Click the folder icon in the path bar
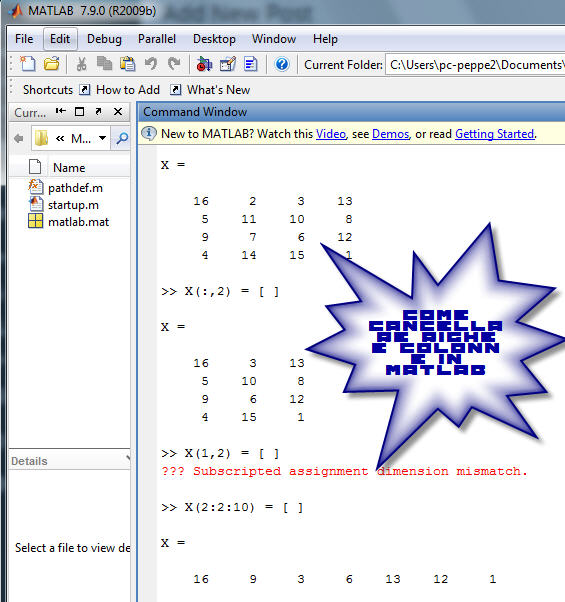 click(x=41, y=138)
